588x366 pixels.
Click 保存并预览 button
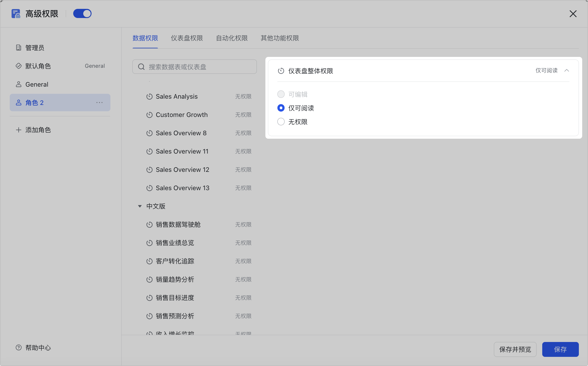click(x=515, y=349)
